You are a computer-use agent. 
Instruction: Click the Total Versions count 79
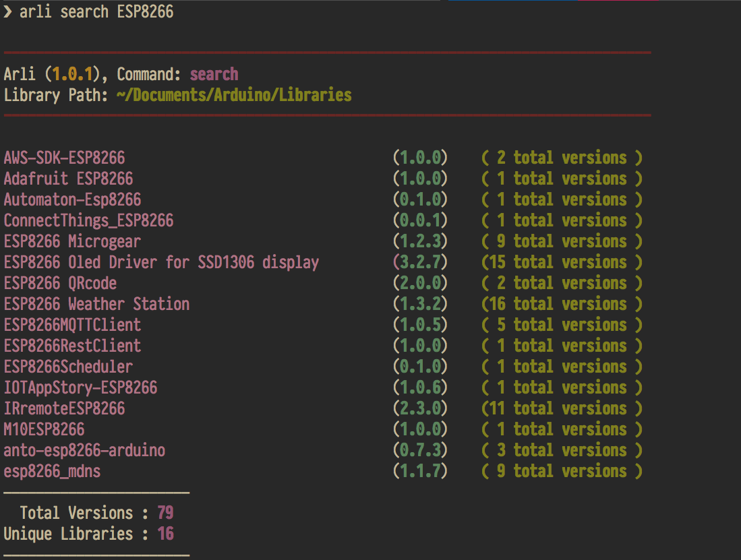coord(165,513)
